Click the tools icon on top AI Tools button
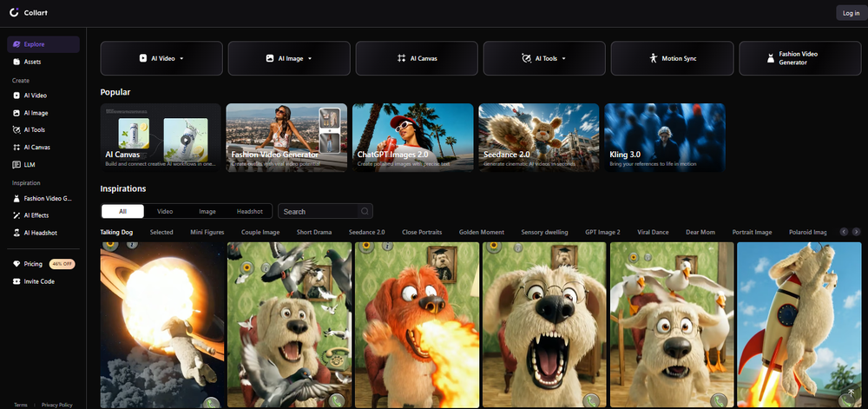 tap(527, 58)
